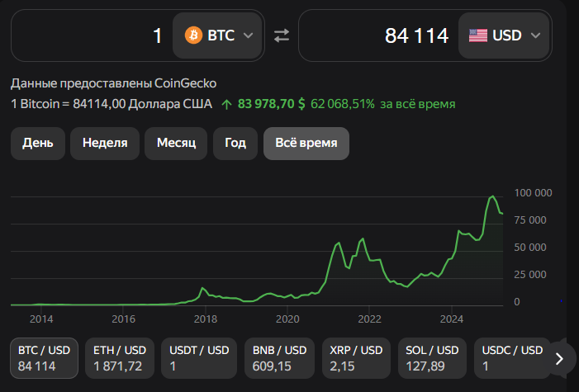Select the Неделя time range
Image resolution: width=579 pixels, height=392 pixels.
pos(105,143)
